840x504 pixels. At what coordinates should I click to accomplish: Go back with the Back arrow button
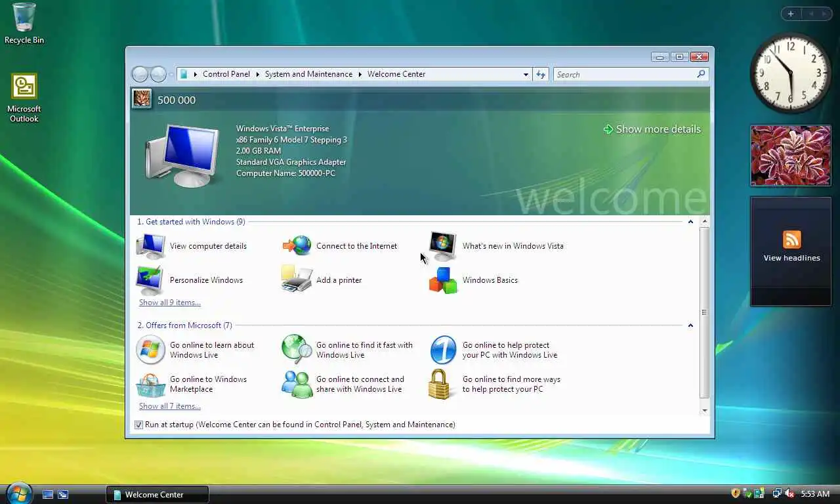(x=140, y=74)
